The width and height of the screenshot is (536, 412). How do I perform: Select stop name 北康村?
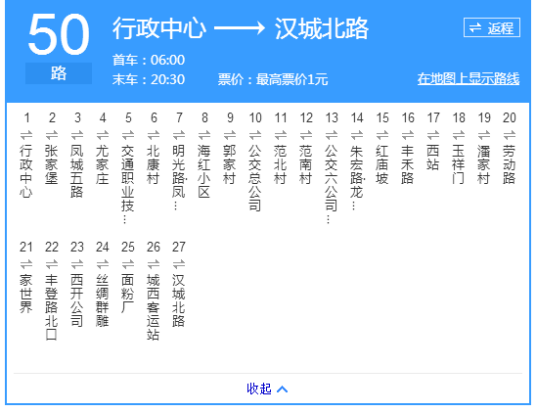tap(153, 164)
